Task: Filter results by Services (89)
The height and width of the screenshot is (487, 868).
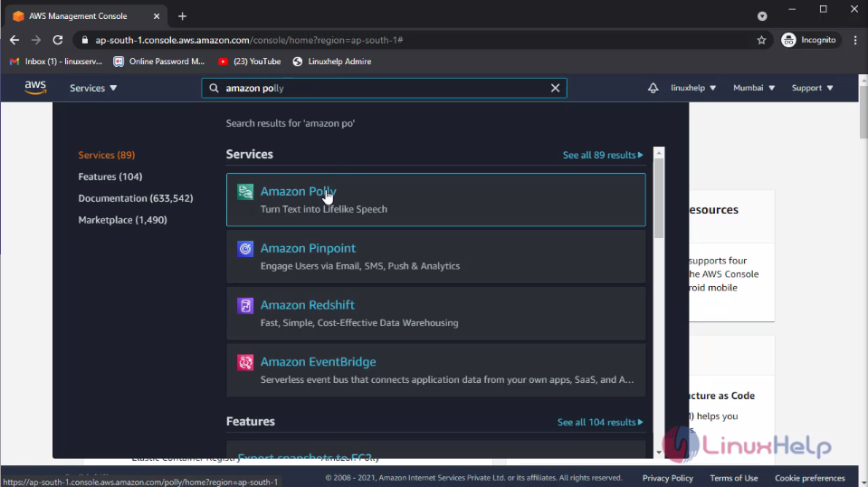Action: [106, 155]
